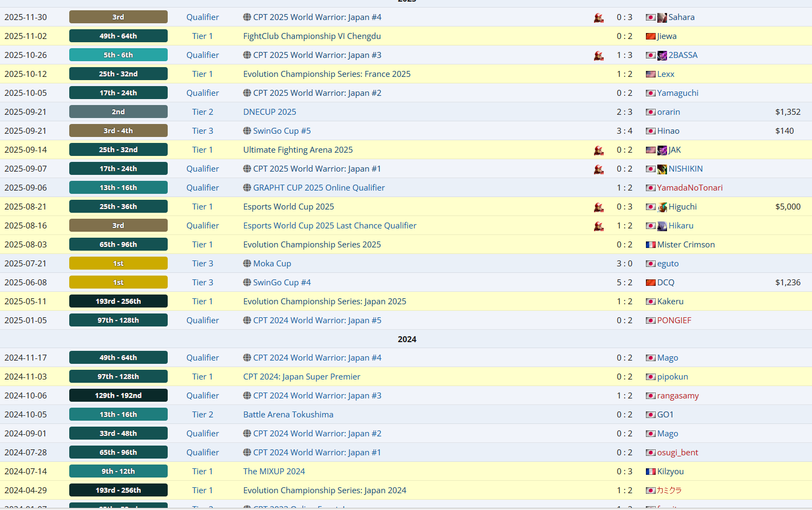Open Evolution Championship Series: Japan 2025 link
The width and height of the screenshot is (812, 510).
[x=325, y=302]
